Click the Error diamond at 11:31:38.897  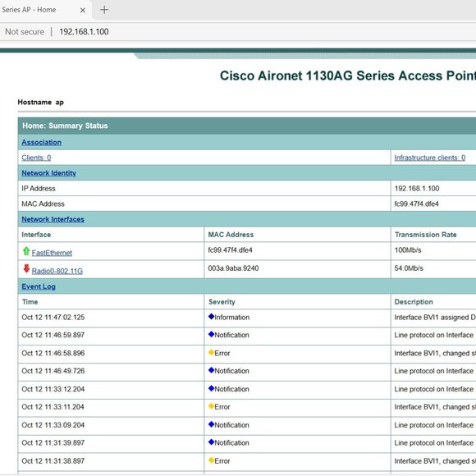211,460
